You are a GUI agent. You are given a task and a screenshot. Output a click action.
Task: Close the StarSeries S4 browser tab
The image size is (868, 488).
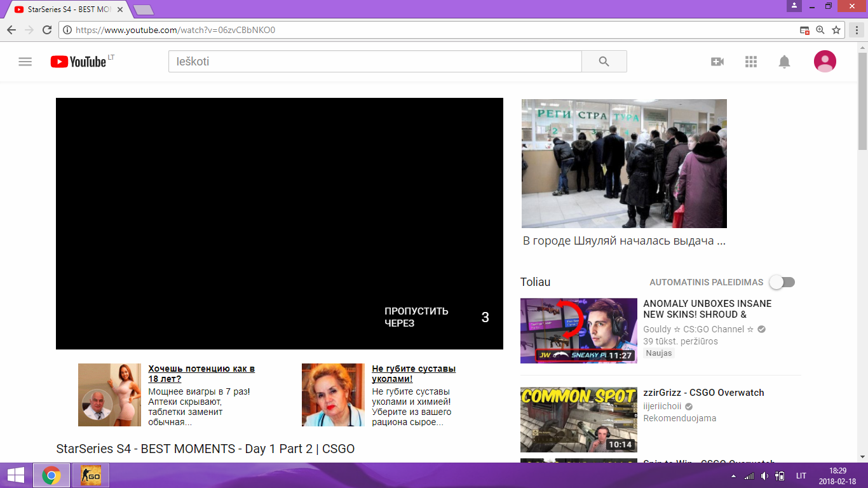click(119, 10)
